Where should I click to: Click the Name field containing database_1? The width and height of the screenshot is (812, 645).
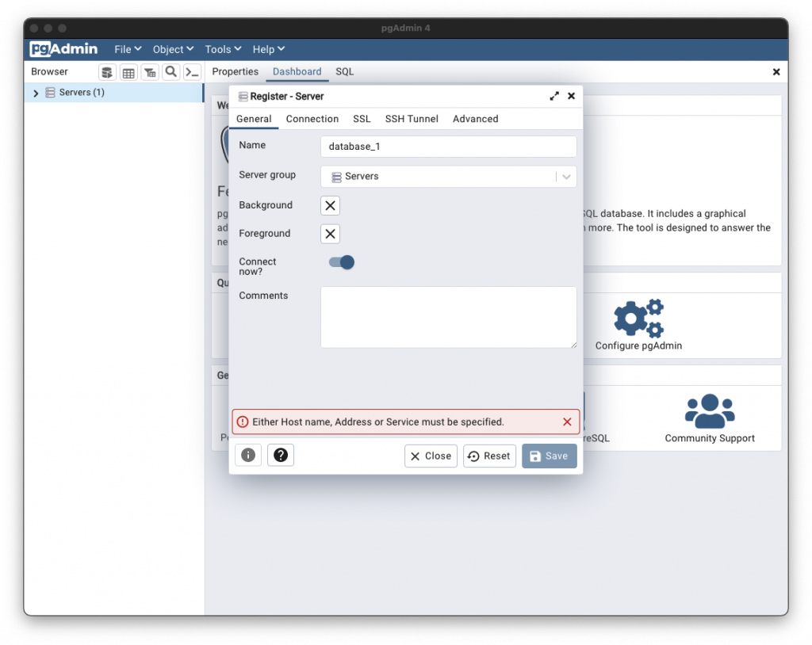(x=449, y=147)
